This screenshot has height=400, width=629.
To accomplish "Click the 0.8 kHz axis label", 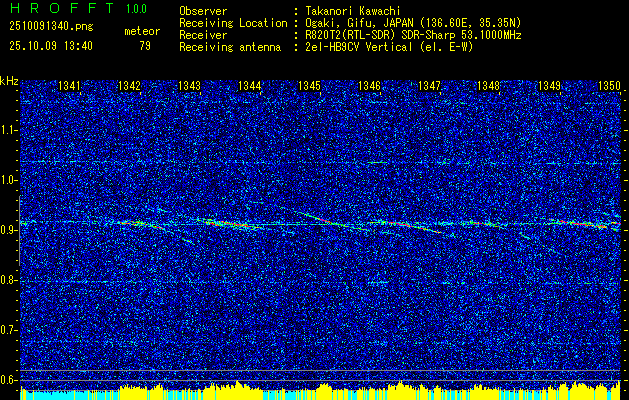I will click(8, 280).
